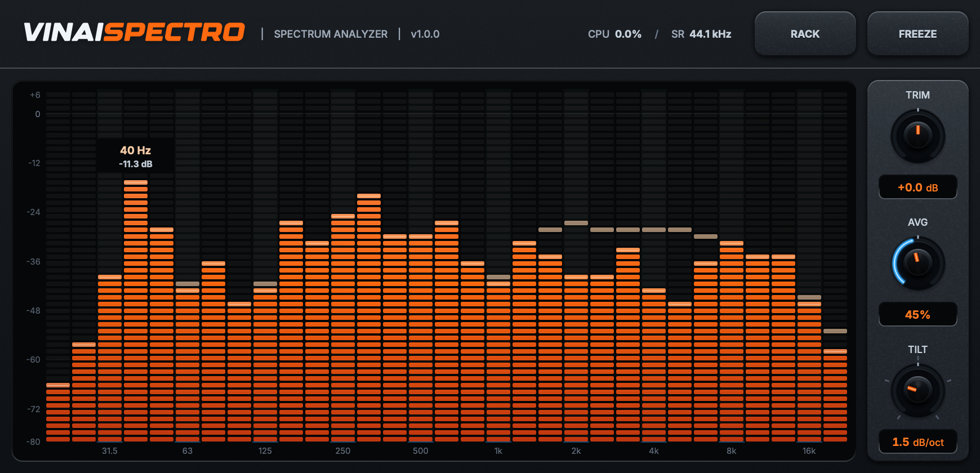
Task: Click the -72 dB scale label
Action: point(34,409)
